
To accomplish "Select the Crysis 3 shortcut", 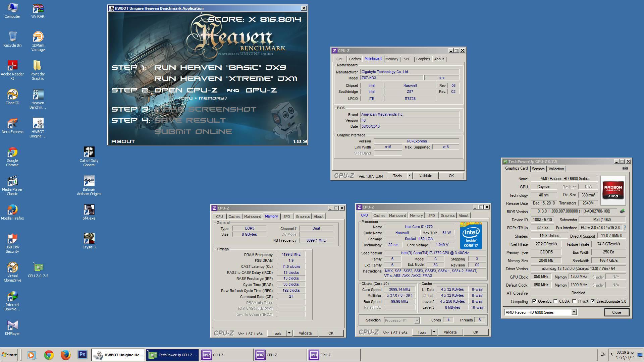I will coord(89,241).
